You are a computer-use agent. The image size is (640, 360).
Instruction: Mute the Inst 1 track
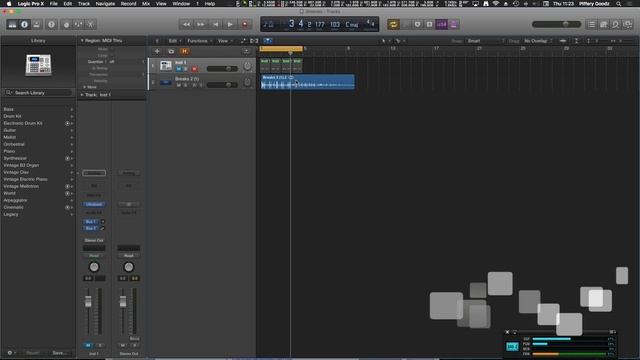pos(178,69)
